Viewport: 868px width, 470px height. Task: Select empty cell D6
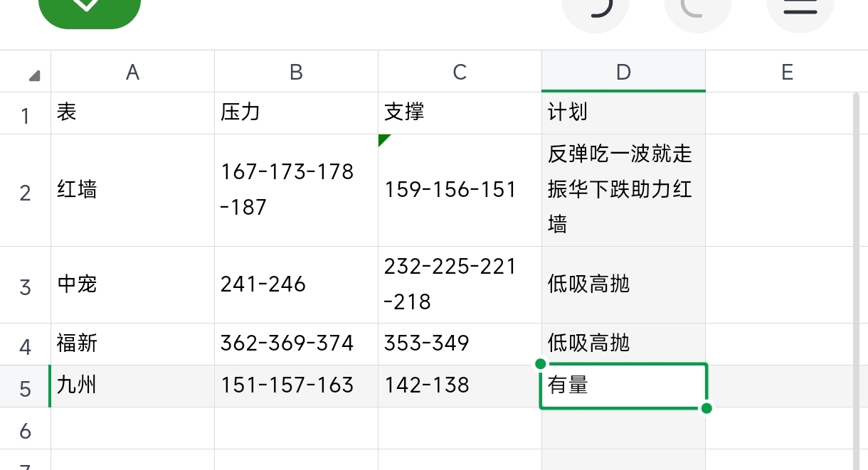pos(623,428)
